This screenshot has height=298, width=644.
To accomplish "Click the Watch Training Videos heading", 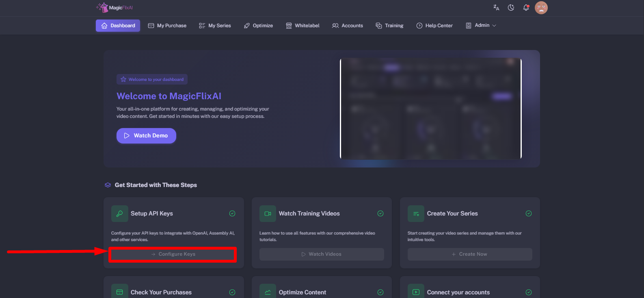I will pos(309,213).
